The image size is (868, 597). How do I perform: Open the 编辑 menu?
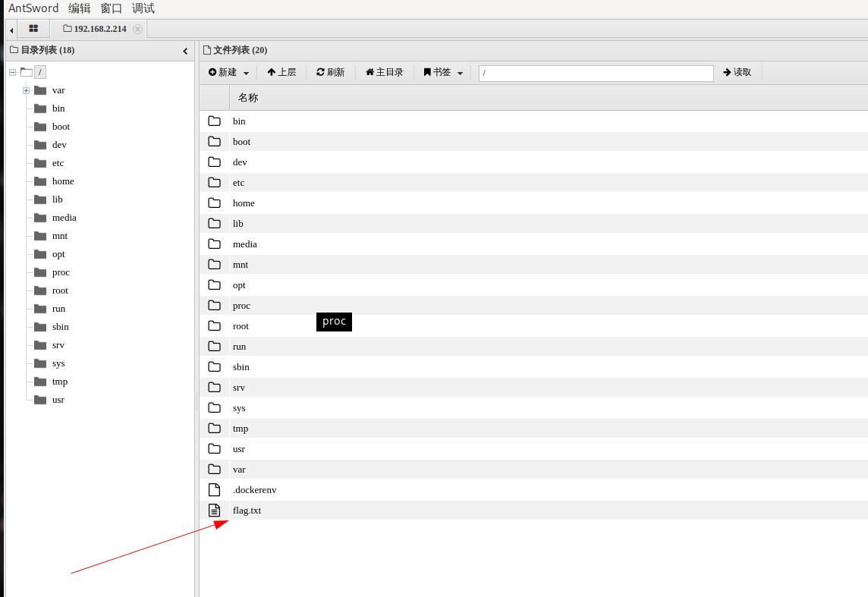pyautogui.click(x=79, y=8)
